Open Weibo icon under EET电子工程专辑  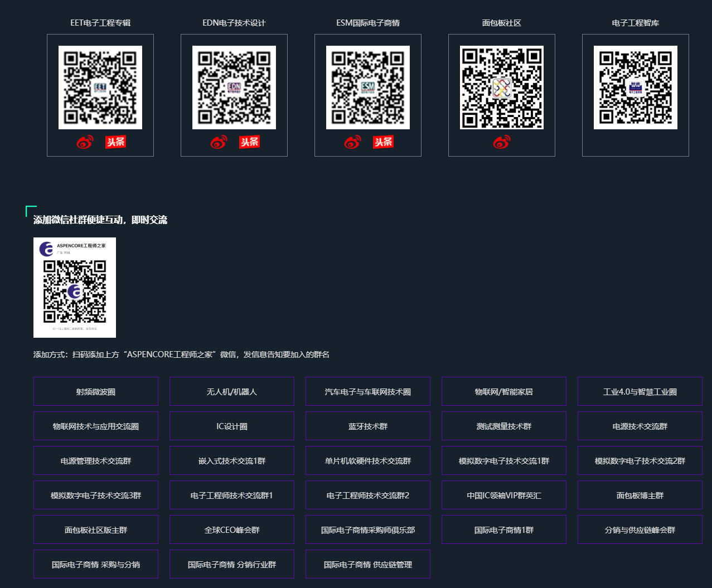pos(85,143)
